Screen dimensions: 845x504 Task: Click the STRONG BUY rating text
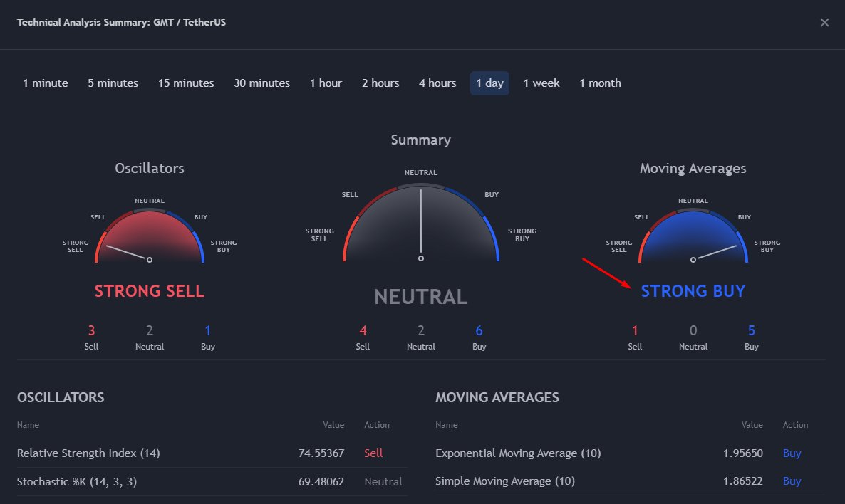tap(693, 291)
